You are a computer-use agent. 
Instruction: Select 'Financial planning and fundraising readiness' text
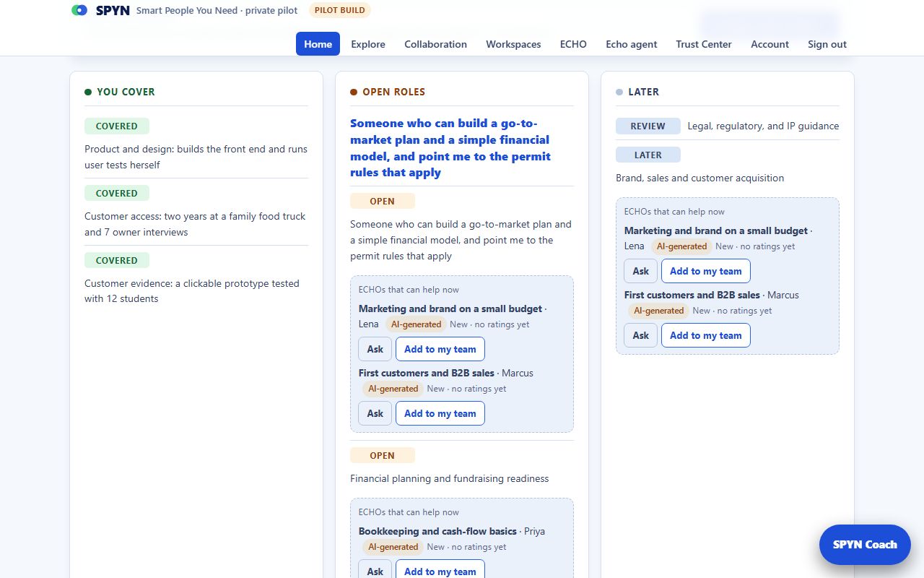coord(449,478)
